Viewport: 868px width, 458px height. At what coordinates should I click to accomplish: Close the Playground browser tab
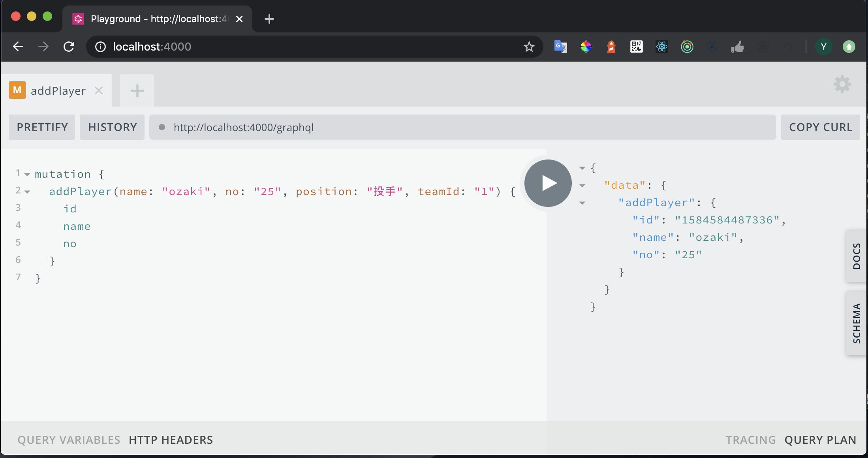(x=239, y=19)
